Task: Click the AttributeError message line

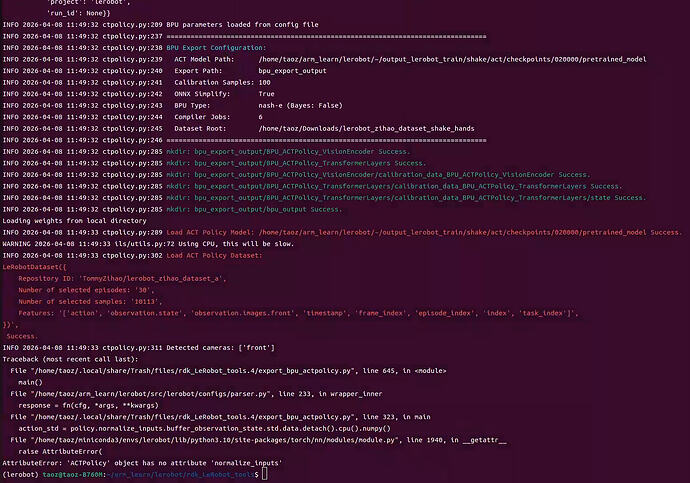Action: click(x=143, y=463)
